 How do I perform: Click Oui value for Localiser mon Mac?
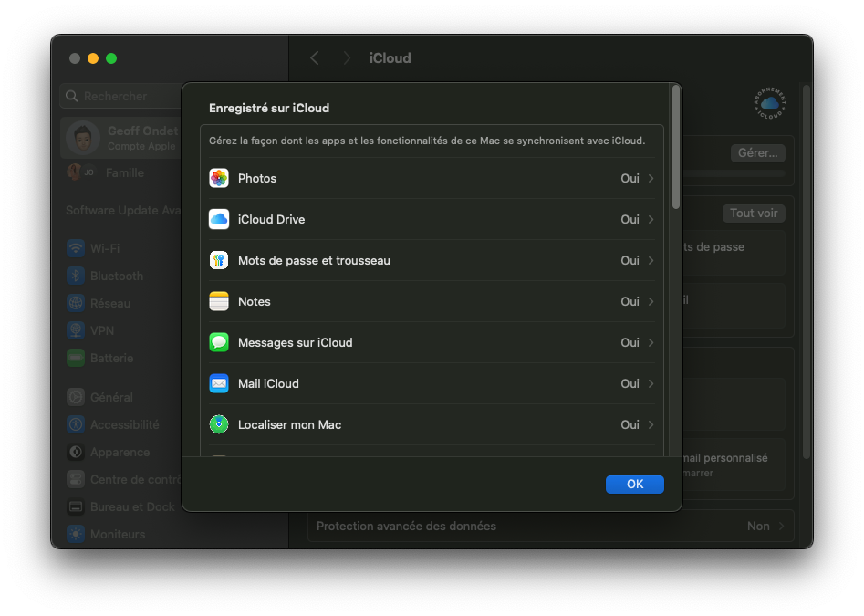[630, 424]
